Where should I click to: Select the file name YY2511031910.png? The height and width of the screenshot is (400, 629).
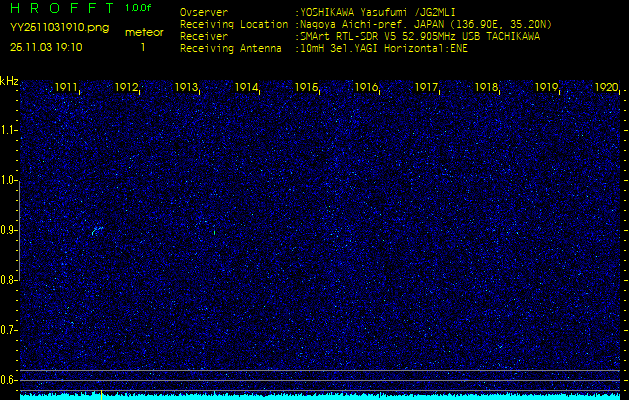(x=59, y=28)
